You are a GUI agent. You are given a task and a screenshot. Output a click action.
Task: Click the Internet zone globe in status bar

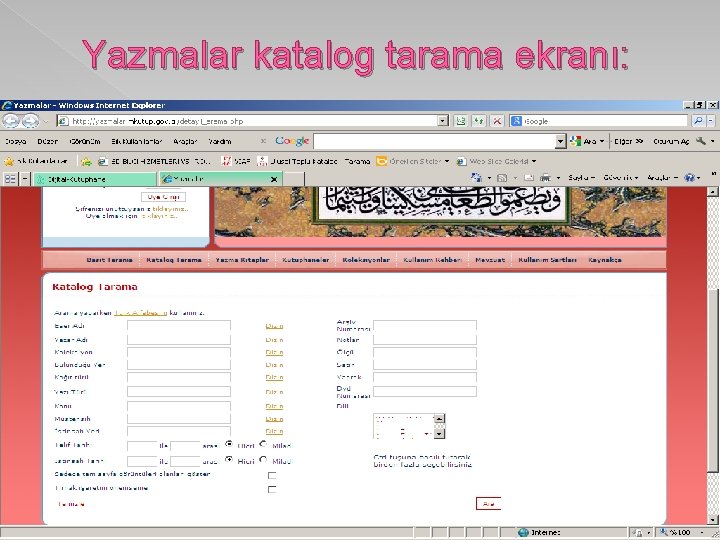(x=523, y=533)
